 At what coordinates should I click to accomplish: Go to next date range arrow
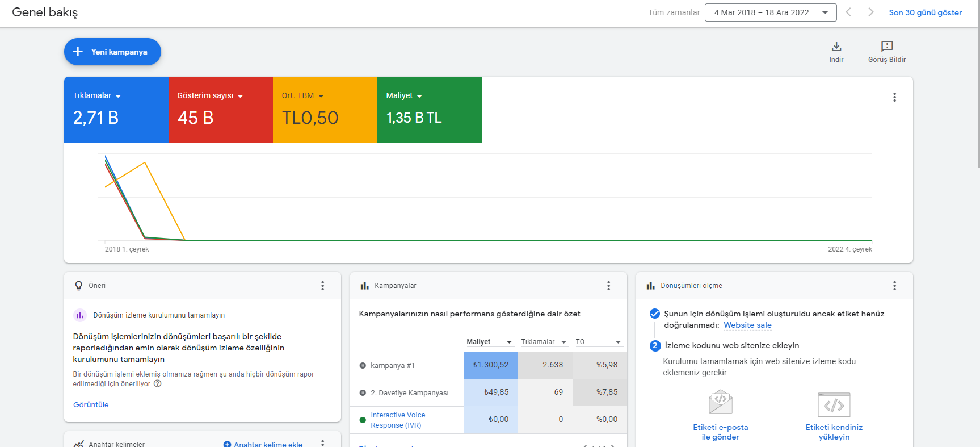point(870,12)
